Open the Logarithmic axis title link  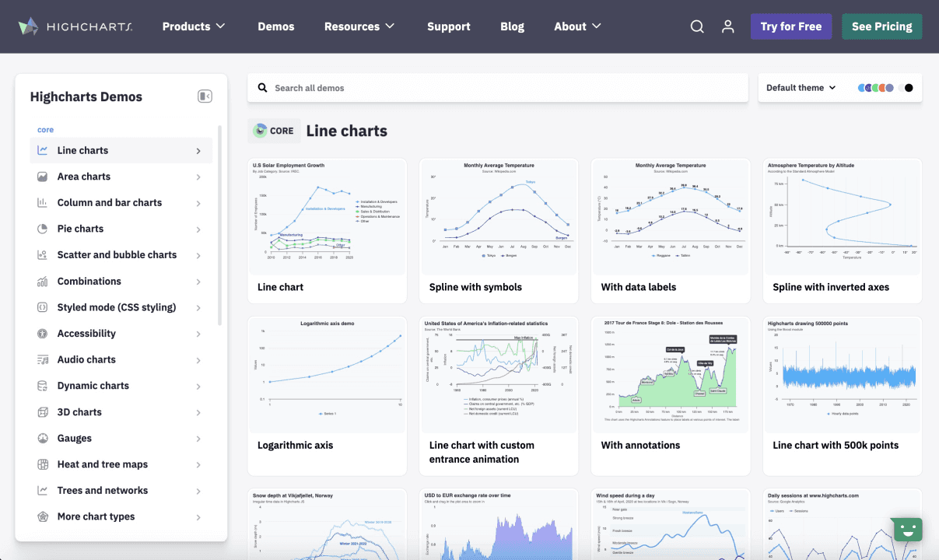[x=296, y=446]
